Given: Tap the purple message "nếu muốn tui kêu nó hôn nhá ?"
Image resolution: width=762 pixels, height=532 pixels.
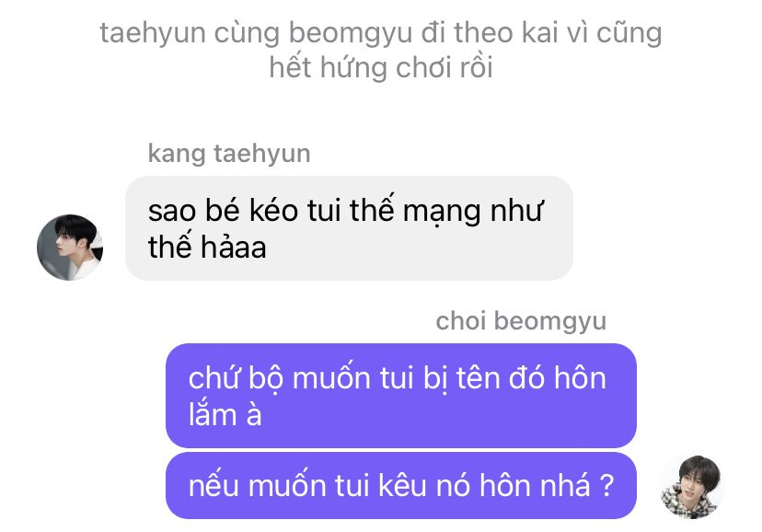Looking at the screenshot, I should coord(400,485).
